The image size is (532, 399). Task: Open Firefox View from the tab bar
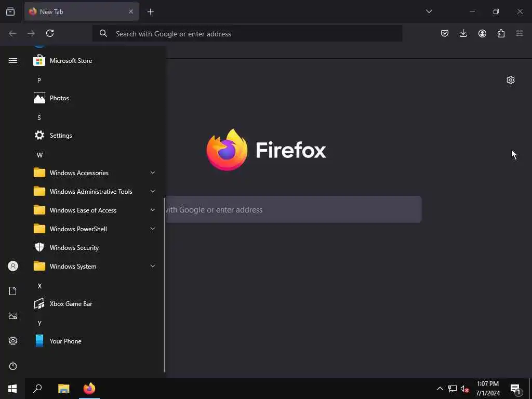point(10,12)
